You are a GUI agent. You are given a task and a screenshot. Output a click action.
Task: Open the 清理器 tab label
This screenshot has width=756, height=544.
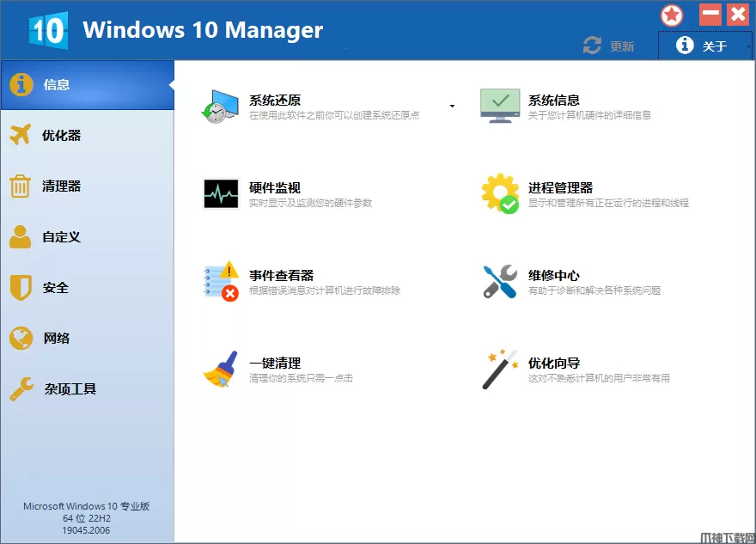[x=61, y=186]
